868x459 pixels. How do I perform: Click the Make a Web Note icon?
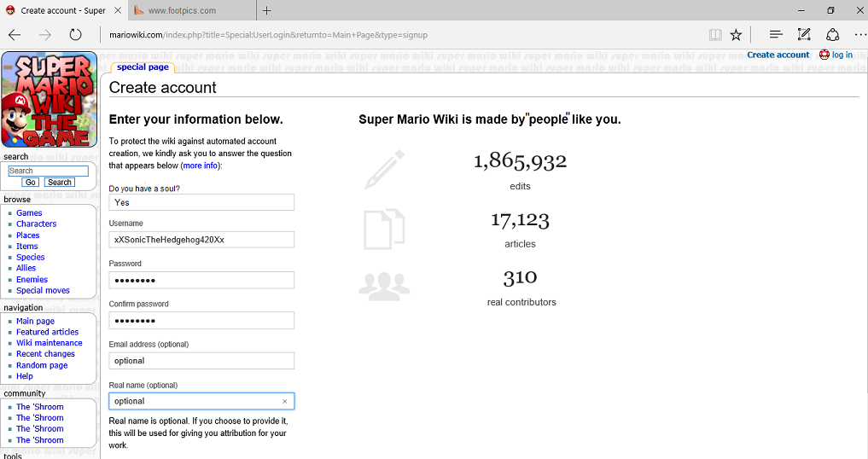(x=804, y=35)
